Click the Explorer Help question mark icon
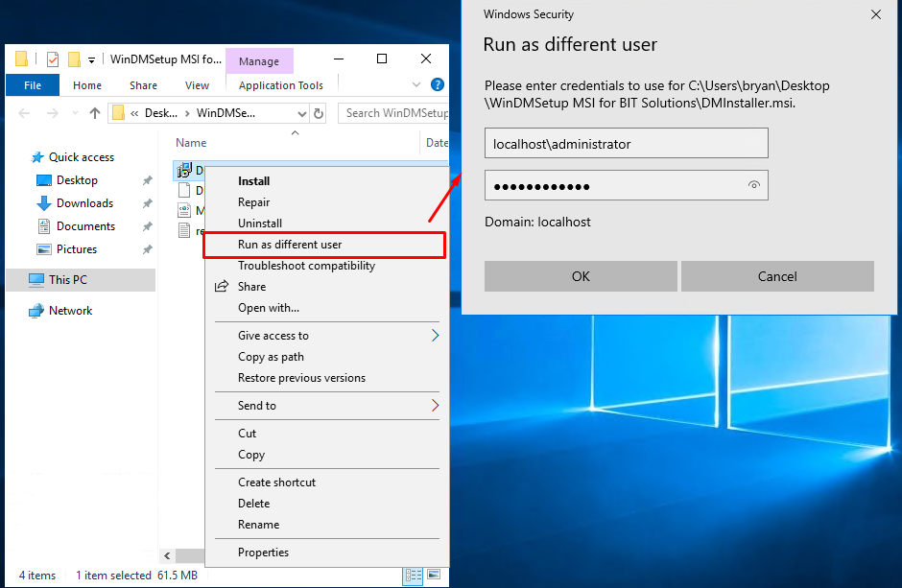 point(438,84)
